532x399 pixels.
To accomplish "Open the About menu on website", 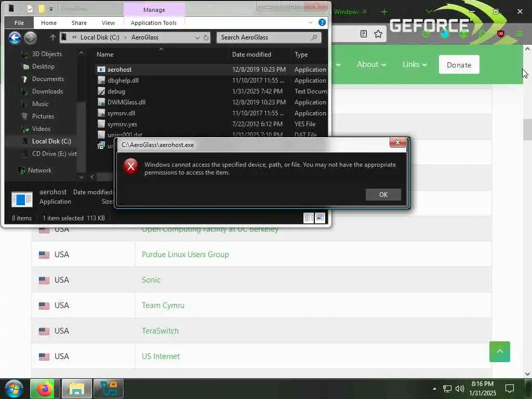I will (371, 64).
